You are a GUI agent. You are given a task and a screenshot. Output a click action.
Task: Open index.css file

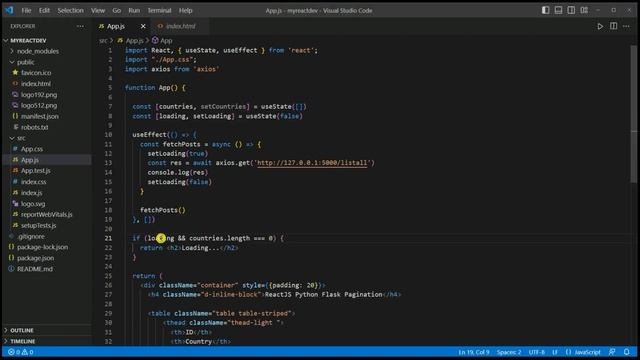coord(33,182)
